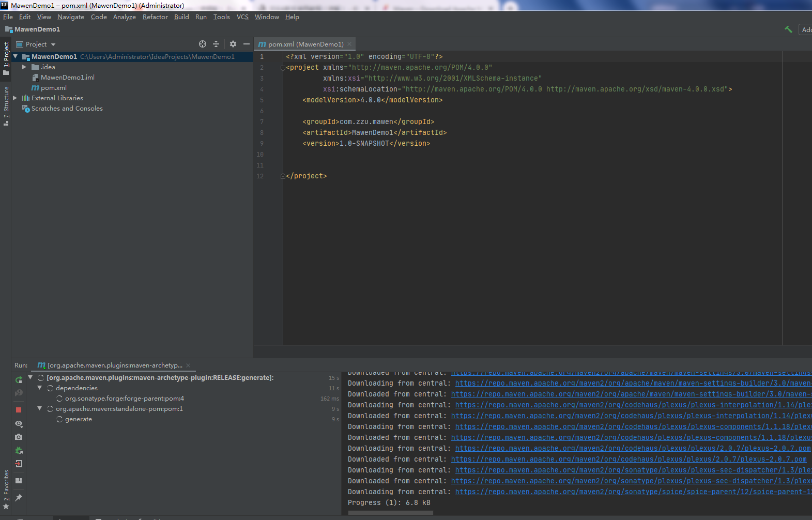This screenshot has width=812, height=520.
Task: Open the Code menu
Action: 99,17
